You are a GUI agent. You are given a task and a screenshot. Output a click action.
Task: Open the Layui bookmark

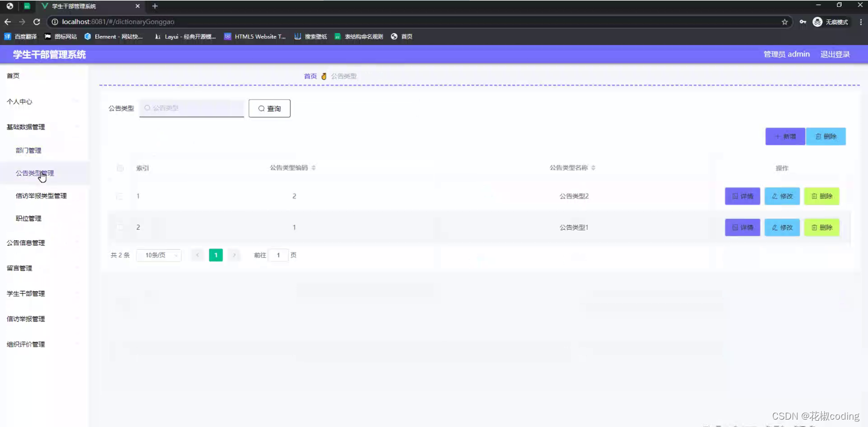point(185,36)
